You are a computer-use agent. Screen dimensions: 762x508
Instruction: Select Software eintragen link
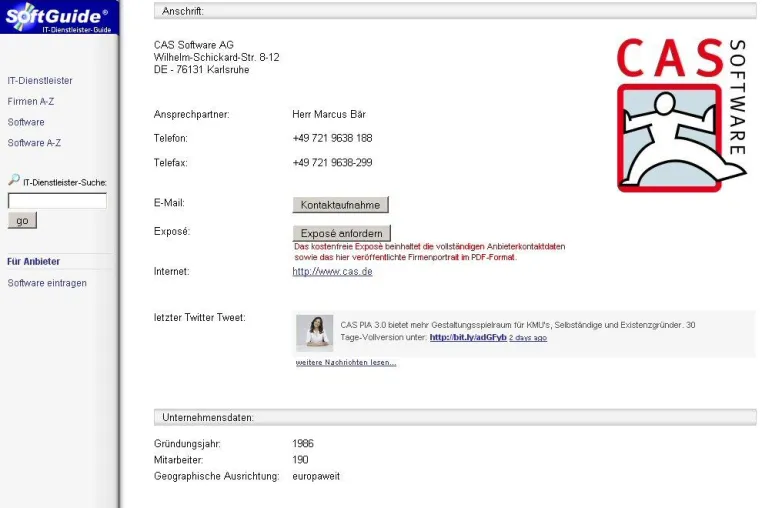point(47,283)
